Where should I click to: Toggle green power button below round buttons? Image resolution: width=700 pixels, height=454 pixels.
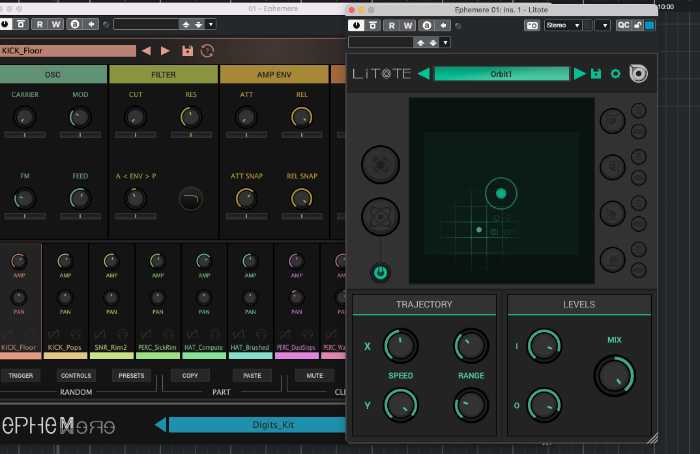pos(380,272)
